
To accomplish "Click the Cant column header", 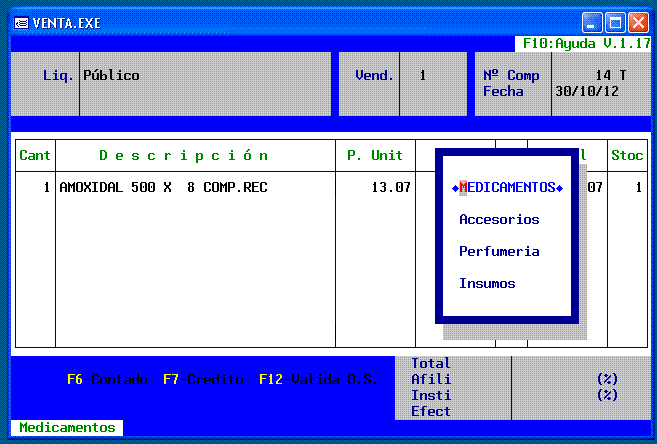I will tap(35, 155).
